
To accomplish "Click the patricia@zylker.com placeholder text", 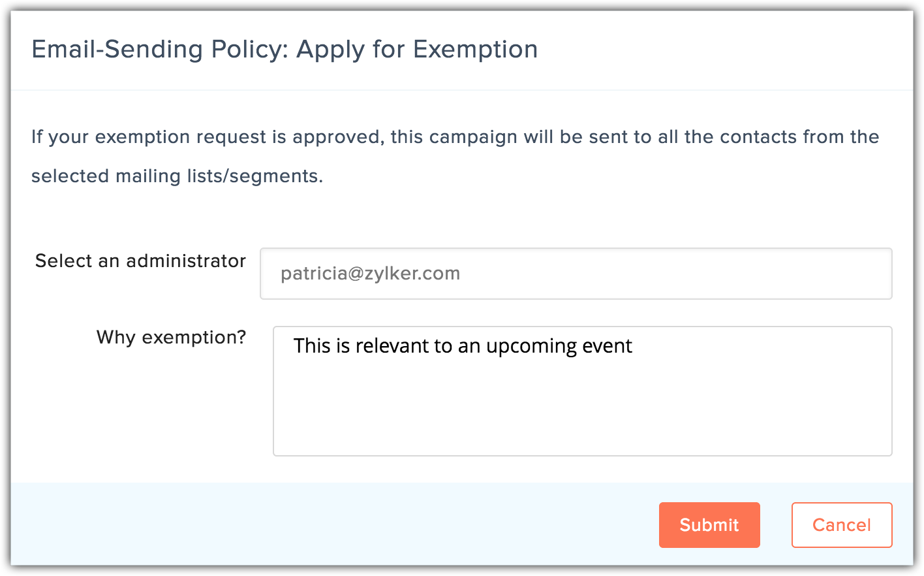I will (x=370, y=274).
